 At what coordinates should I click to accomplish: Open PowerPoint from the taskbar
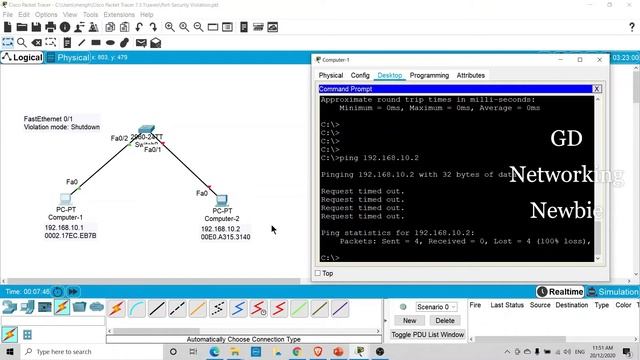point(338,351)
